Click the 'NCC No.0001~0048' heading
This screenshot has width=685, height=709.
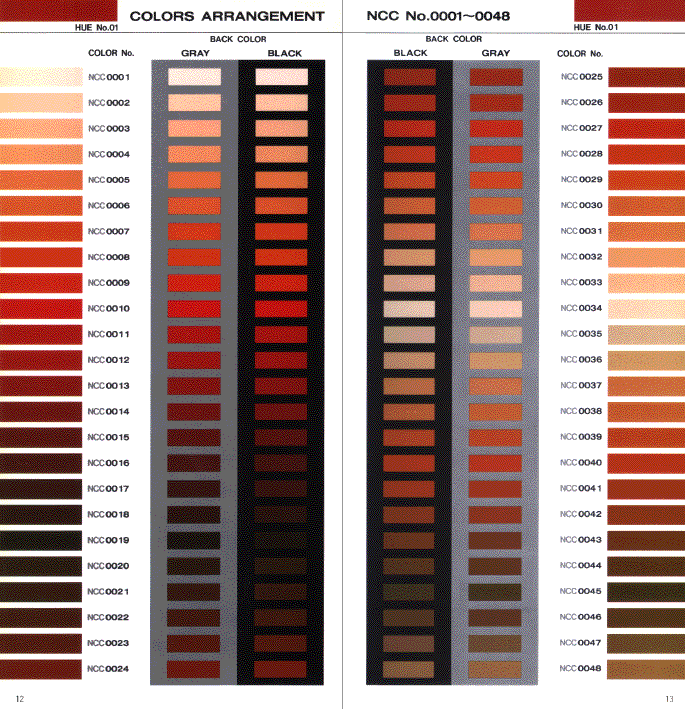click(x=438, y=16)
